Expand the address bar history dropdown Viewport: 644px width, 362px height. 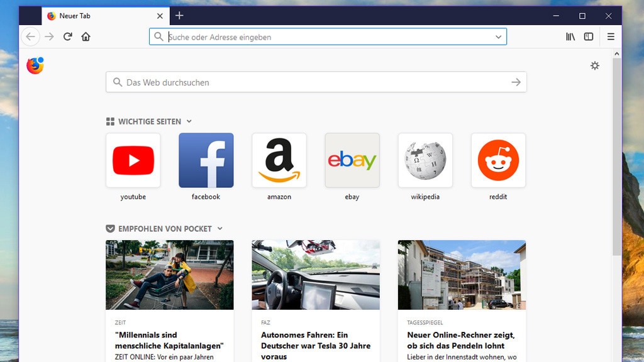coord(499,37)
